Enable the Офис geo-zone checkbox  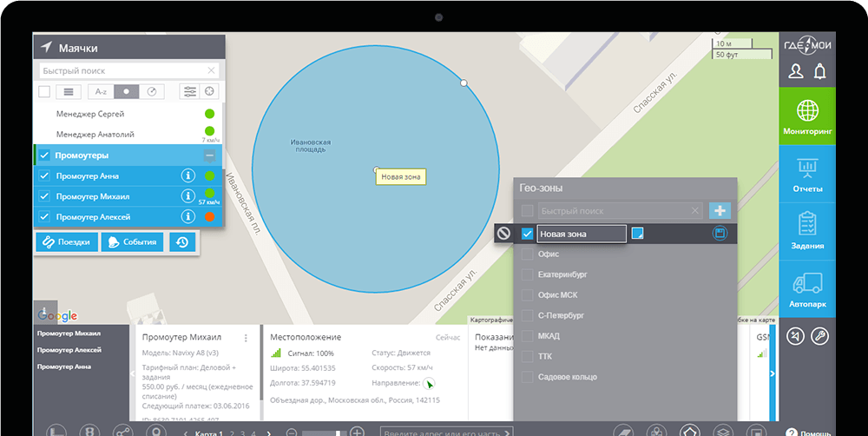527,253
